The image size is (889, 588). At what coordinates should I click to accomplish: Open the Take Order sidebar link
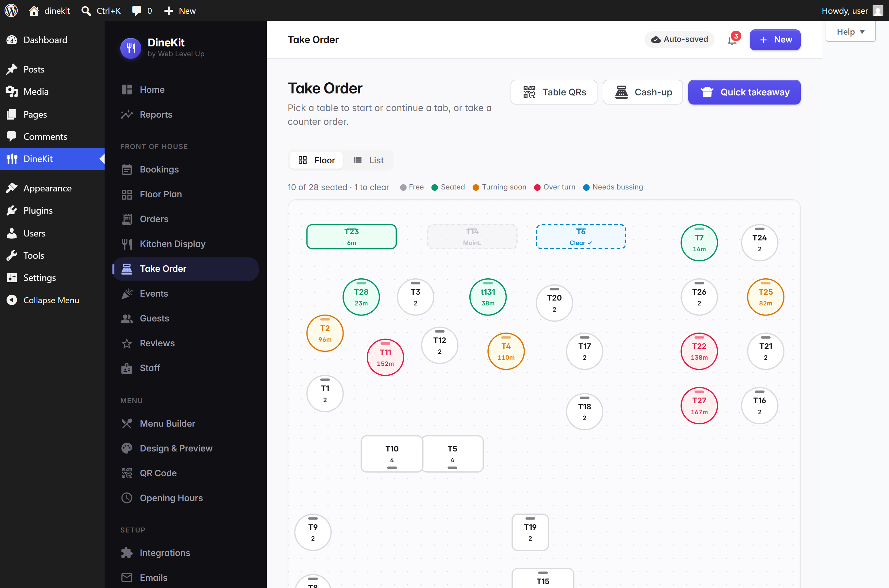tap(186, 269)
